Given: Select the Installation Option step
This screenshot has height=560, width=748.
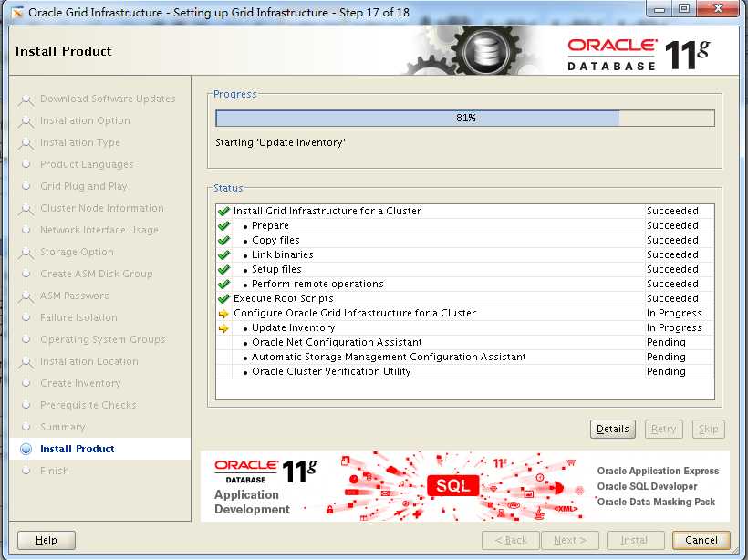Looking at the screenshot, I should coord(85,120).
